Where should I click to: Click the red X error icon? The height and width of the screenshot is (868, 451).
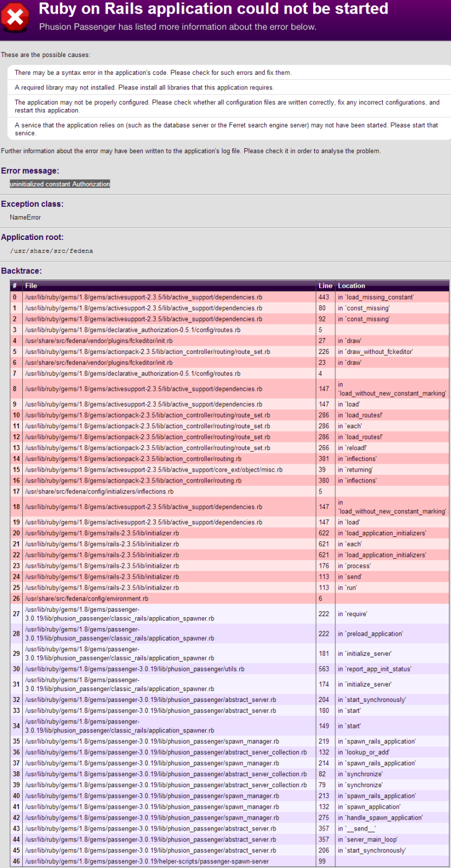point(15,17)
